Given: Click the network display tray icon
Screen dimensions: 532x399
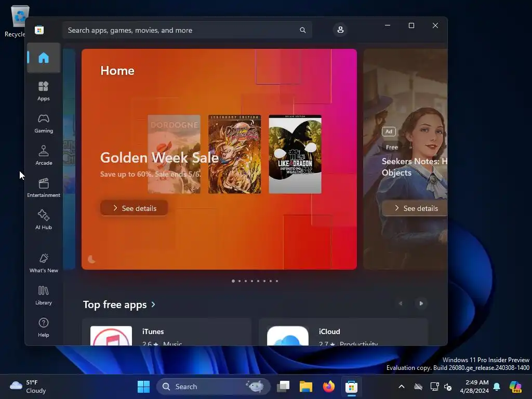Looking at the screenshot, I should (x=434, y=387).
